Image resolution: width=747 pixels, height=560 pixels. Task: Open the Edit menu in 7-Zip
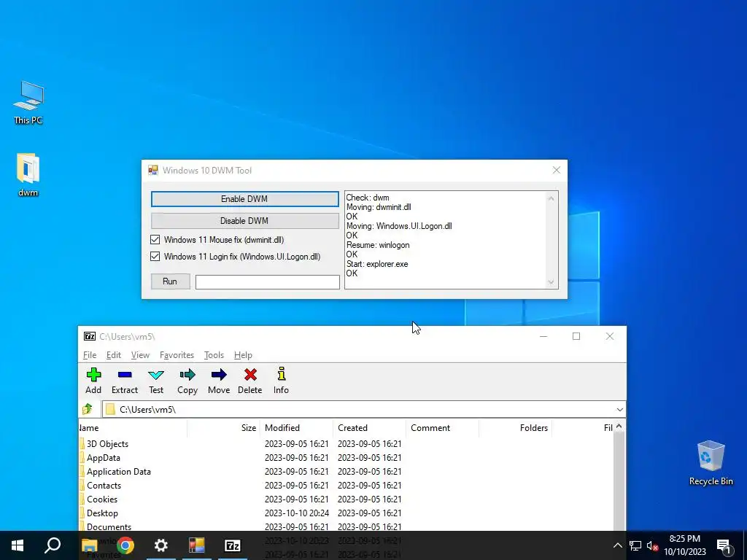tap(113, 355)
